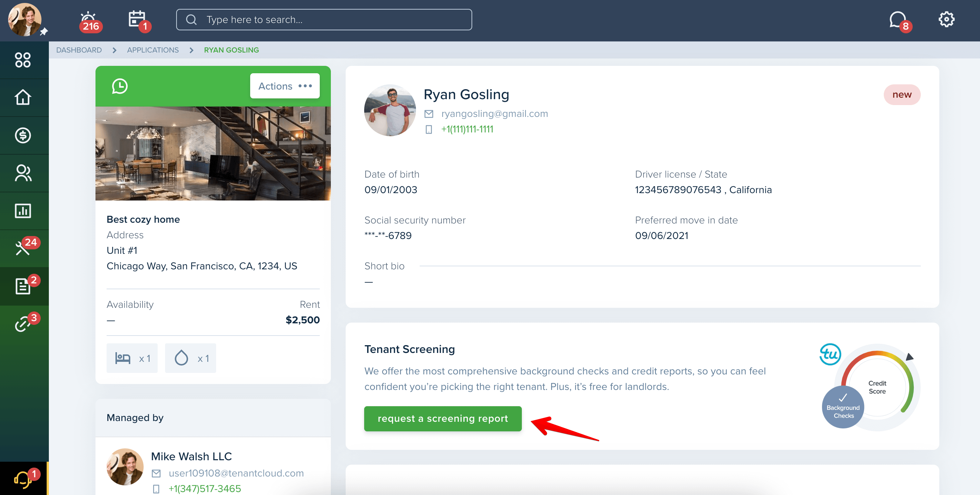Image resolution: width=980 pixels, height=495 pixels.
Task: Click the Background Checks circle
Action: [843, 407]
